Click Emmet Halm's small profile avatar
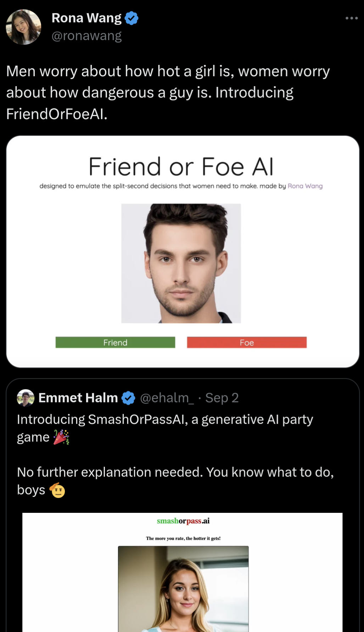This screenshot has height=632, width=364. pos(26,398)
